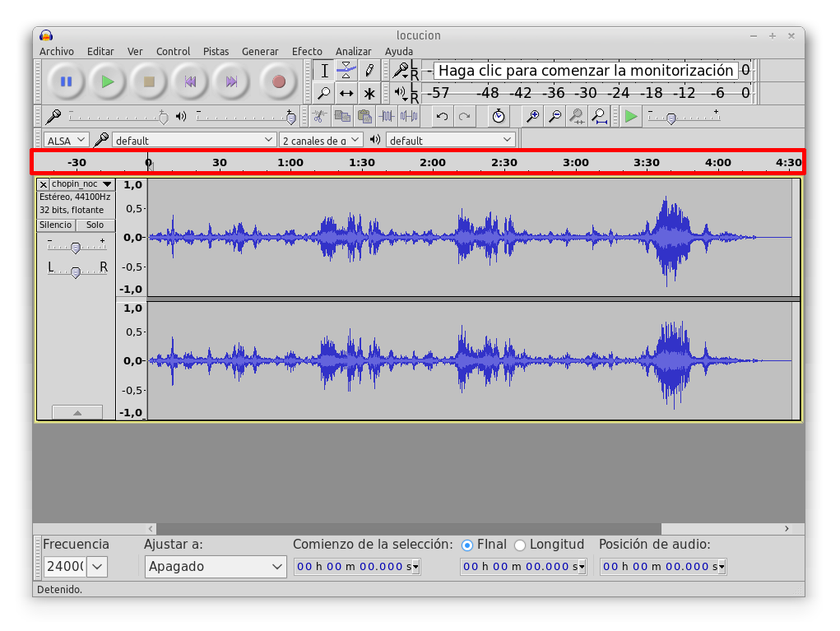
Task: Select the Envelope tool
Action: [x=346, y=70]
